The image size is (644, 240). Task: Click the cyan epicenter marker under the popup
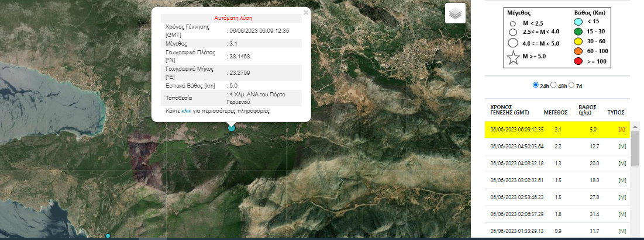[232, 127]
